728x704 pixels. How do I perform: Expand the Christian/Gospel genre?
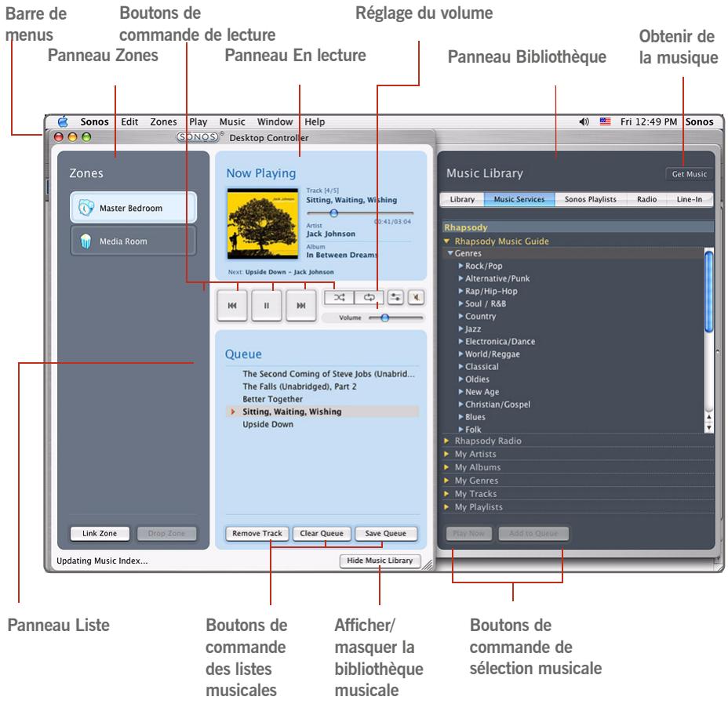[460, 405]
